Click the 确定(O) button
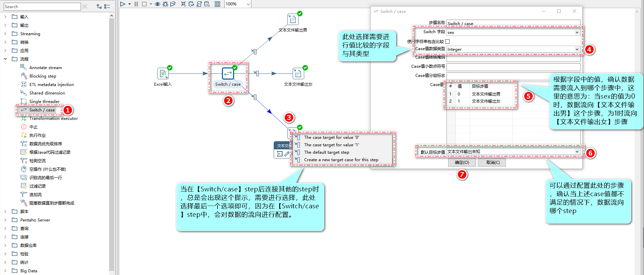Viewport: 644px width, 275px height. click(462, 163)
